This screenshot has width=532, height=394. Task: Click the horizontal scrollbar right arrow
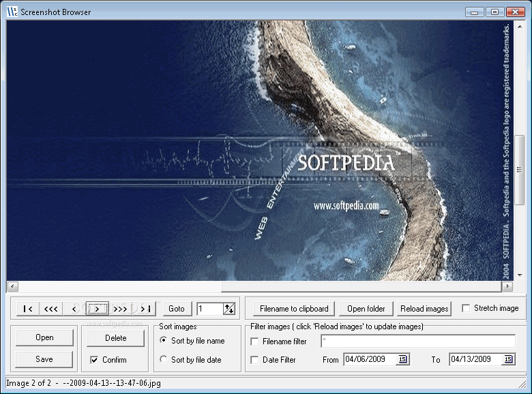[507, 287]
